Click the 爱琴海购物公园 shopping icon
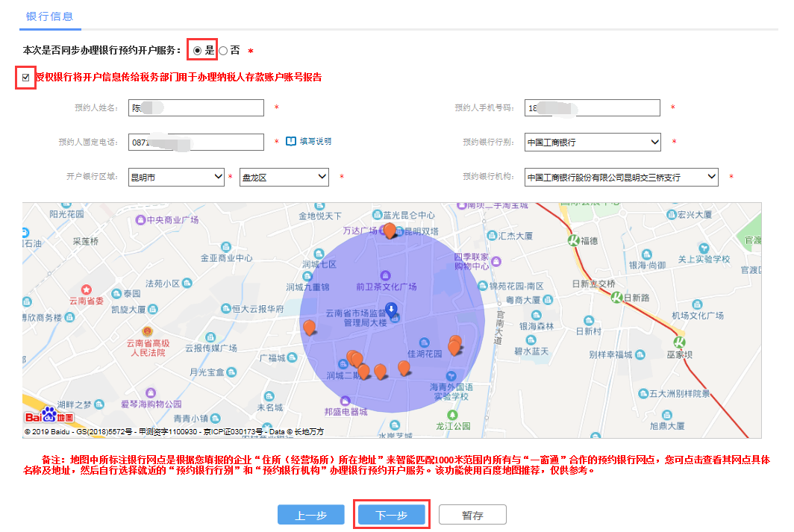The height and width of the screenshot is (532, 794). coord(151,392)
